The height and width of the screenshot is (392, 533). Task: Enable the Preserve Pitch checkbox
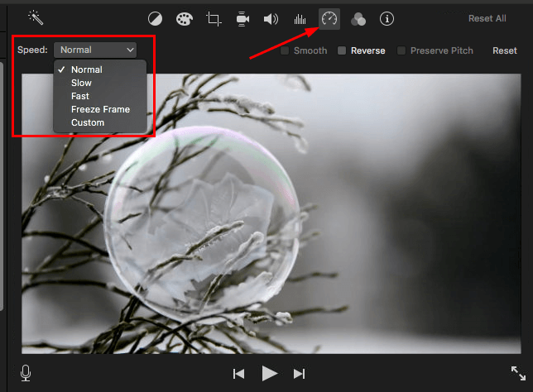[401, 50]
